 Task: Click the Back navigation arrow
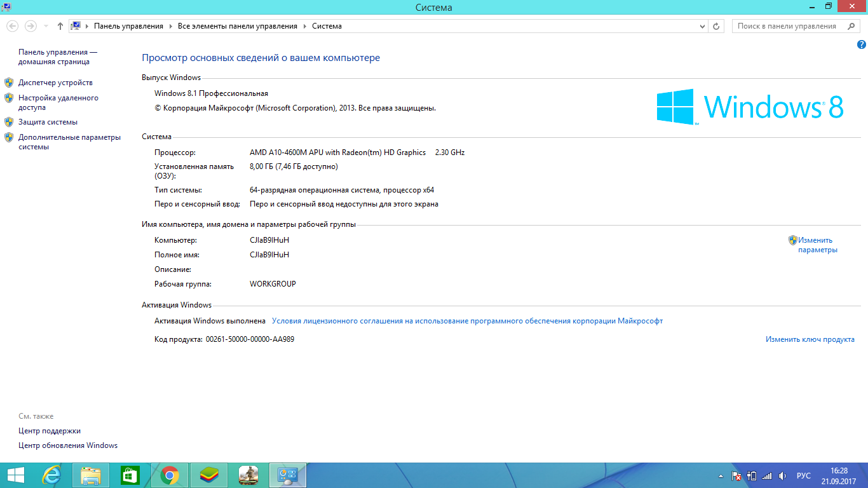(x=12, y=26)
